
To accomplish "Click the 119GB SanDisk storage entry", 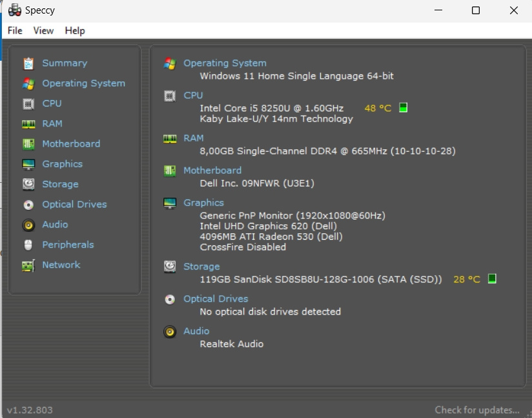I will pos(321,280).
